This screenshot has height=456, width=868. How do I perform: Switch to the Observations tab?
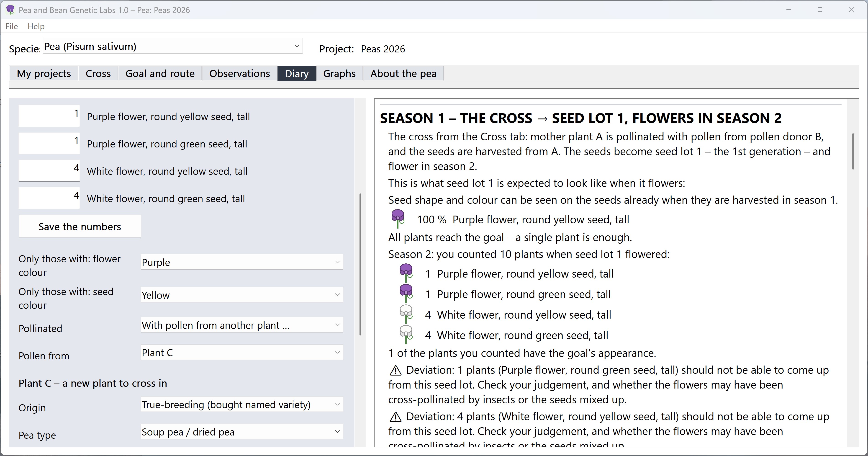coord(240,73)
